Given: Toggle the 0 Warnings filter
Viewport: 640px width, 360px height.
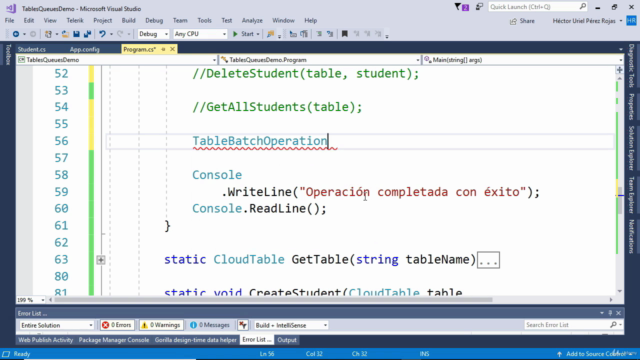Looking at the screenshot, I should pos(161,325).
